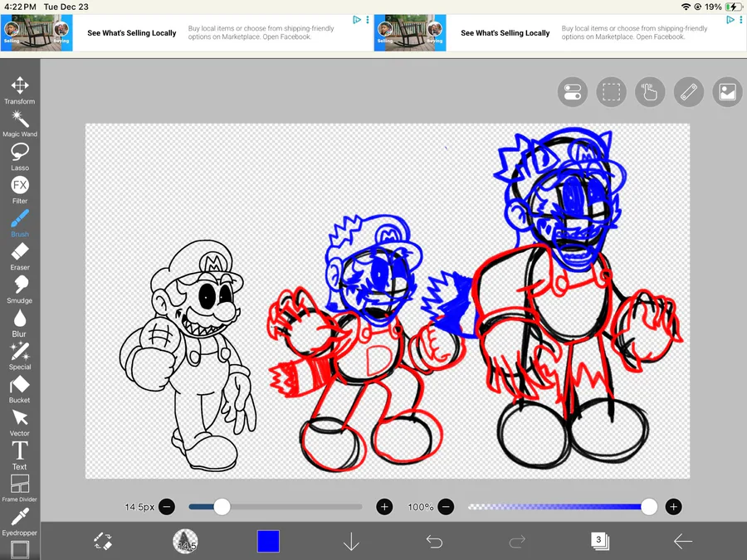Select the Special tool

click(20, 356)
